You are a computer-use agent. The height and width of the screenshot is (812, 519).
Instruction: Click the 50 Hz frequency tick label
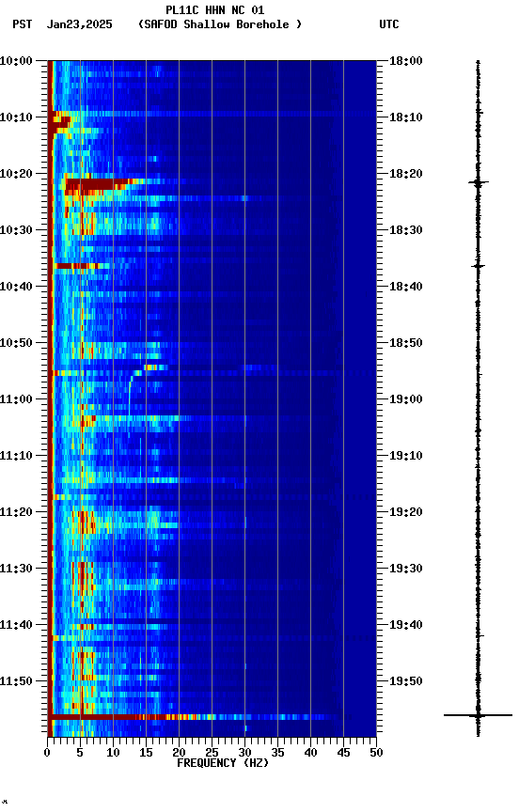[376, 753]
